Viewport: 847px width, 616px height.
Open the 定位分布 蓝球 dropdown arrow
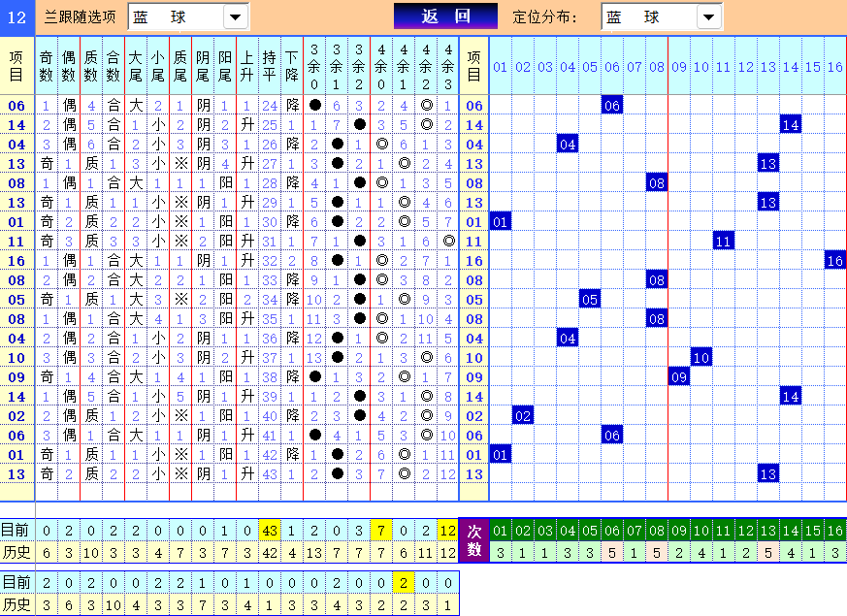tap(708, 16)
